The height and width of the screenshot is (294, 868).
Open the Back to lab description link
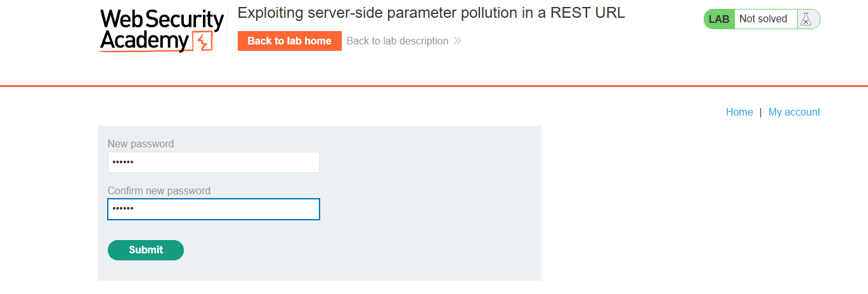pos(398,41)
